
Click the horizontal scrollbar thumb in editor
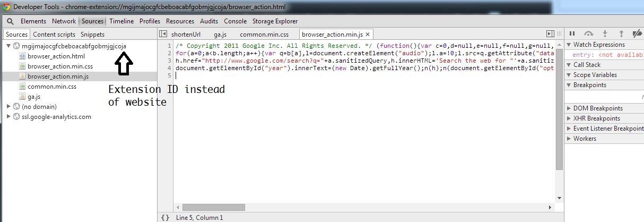point(213,207)
